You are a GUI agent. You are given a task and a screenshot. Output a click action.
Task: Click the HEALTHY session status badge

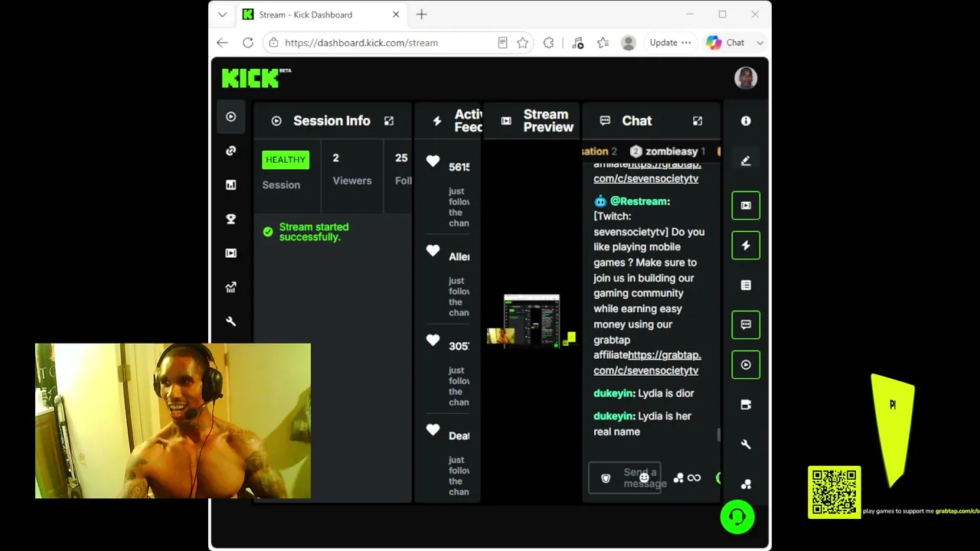[x=286, y=159]
